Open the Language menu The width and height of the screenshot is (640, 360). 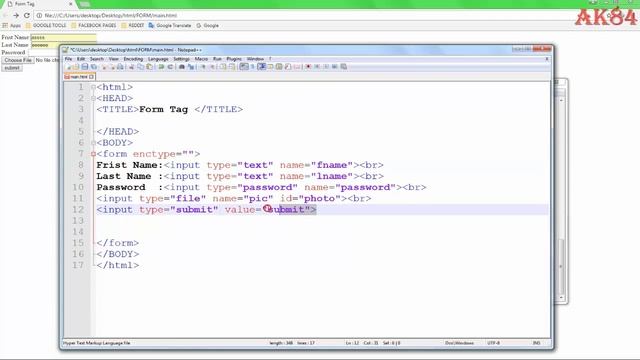pos(158,59)
